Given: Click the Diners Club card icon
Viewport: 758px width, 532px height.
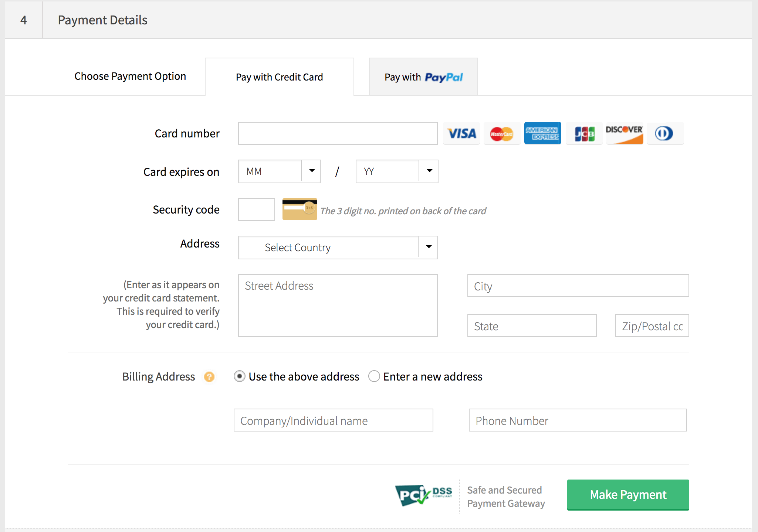Looking at the screenshot, I should [664, 133].
